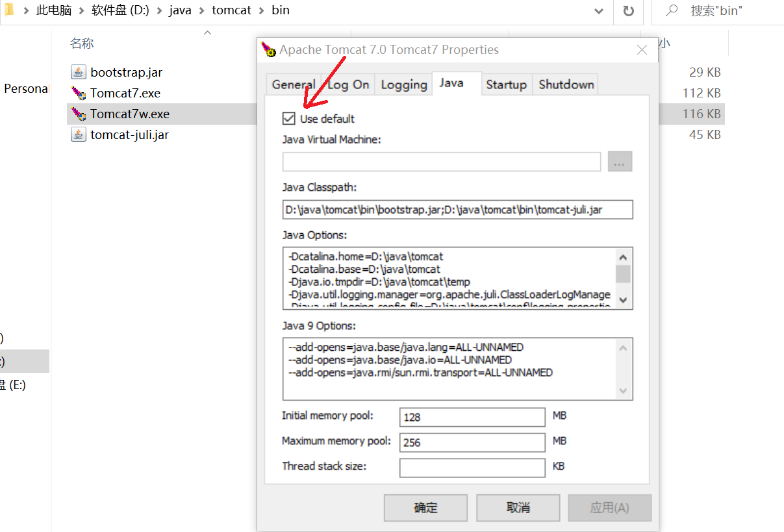Click the java.base/java.lang add-opens line
The width and height of the screenshot is (784, 532).
point(405,347)
